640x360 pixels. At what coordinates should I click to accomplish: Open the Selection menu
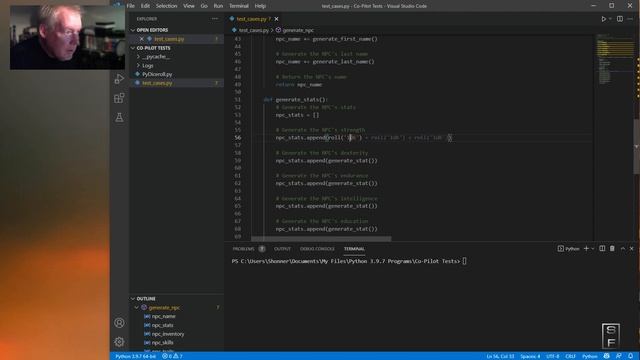[167, 6]
